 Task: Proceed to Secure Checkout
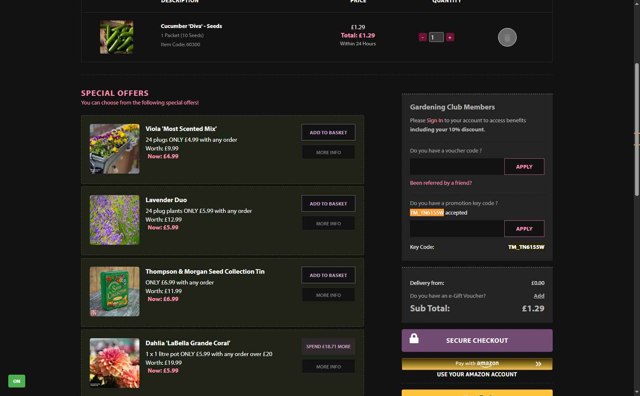[x=477, y=340]
